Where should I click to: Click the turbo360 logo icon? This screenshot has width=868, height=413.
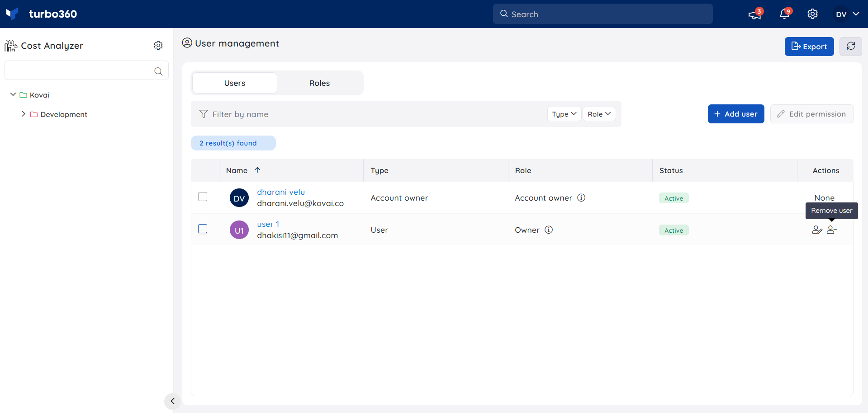click(12, 14)
